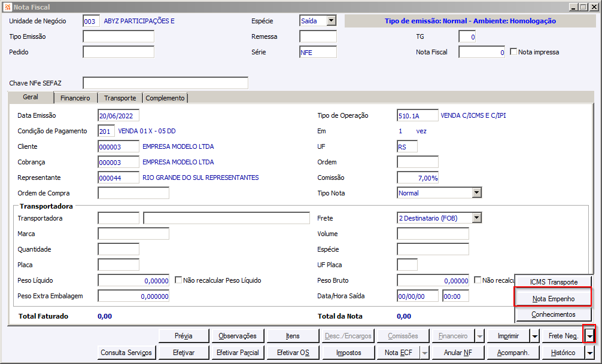Click the Prévia button
The width and height of the screenshot is (602, 364).
click(184, 336)
